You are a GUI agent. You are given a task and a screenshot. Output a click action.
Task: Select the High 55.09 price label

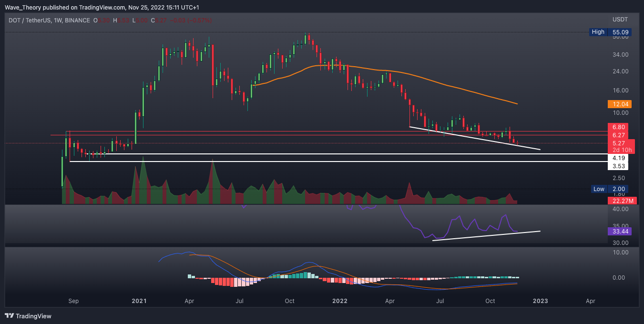609,32
